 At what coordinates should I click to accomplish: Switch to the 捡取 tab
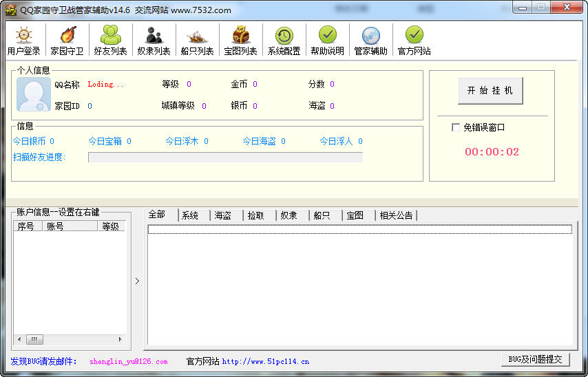pos(255,215)
